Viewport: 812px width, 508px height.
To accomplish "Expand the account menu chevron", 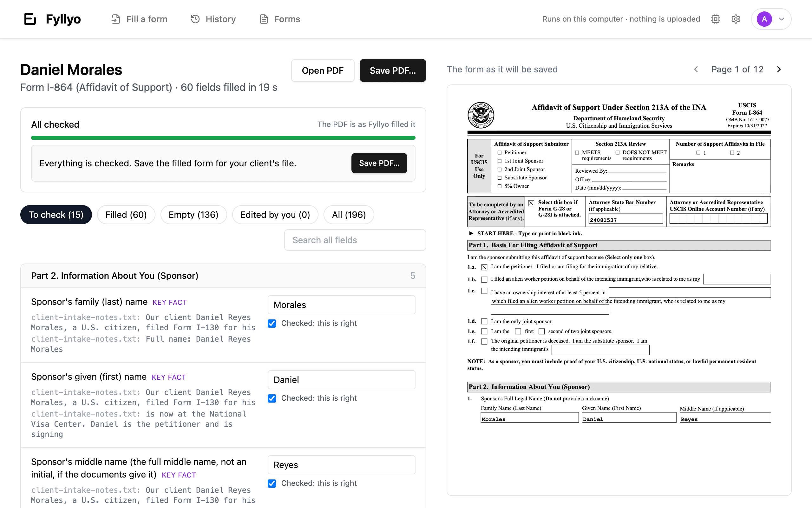I will [782, 19].
